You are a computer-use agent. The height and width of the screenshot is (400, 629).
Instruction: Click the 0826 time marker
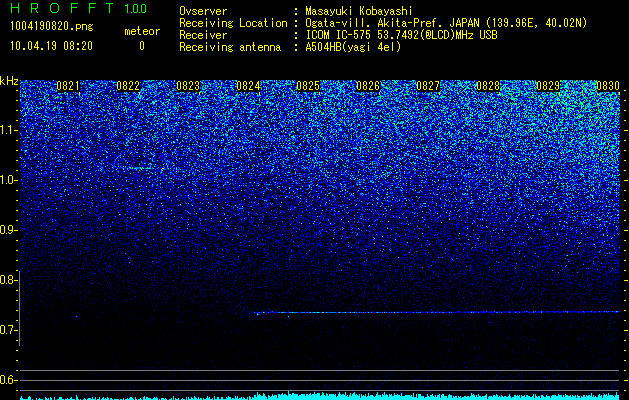pyautogui.click(x=368, y=86)
